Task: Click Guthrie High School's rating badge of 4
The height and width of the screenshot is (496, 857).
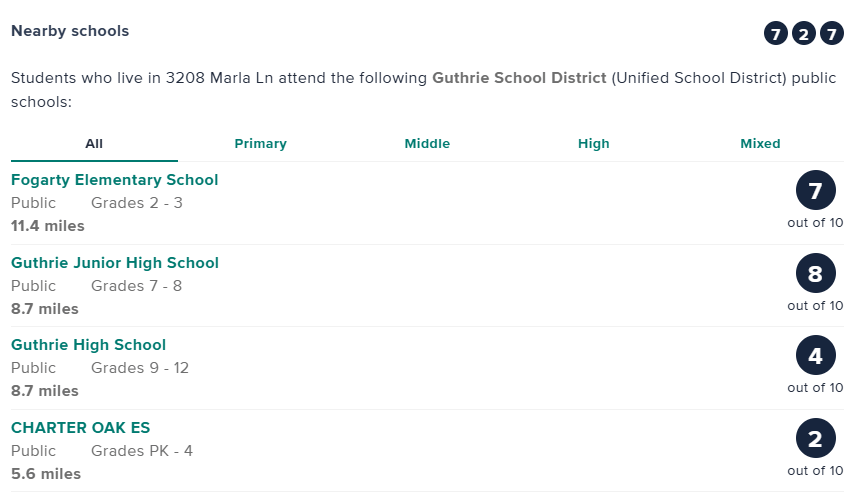Action: [815, 356]
